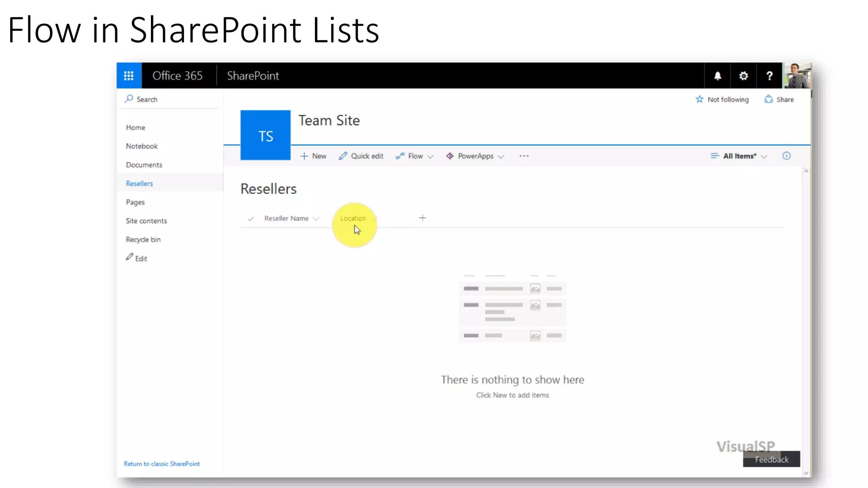Click the Not following star icon

[699, 99]
